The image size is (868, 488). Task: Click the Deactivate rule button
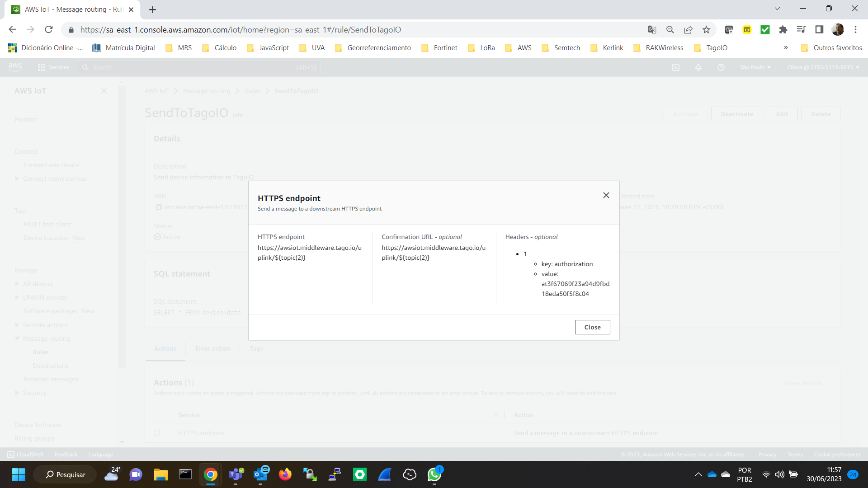[x=736, y=114]
